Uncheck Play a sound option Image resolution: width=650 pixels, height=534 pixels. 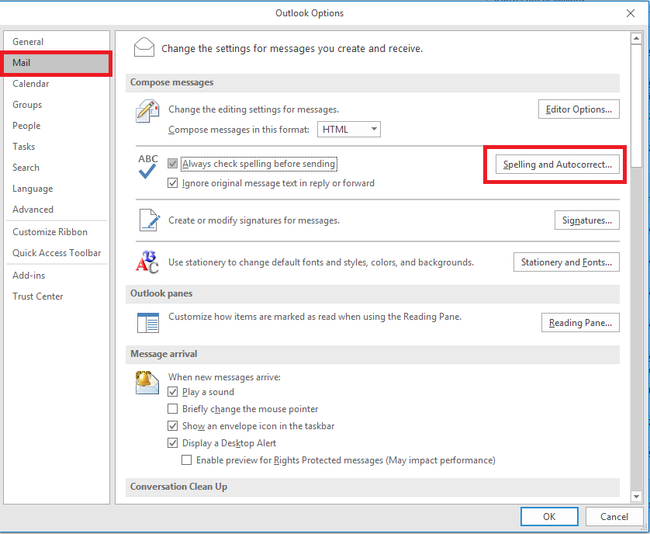(x=172, y=392)
